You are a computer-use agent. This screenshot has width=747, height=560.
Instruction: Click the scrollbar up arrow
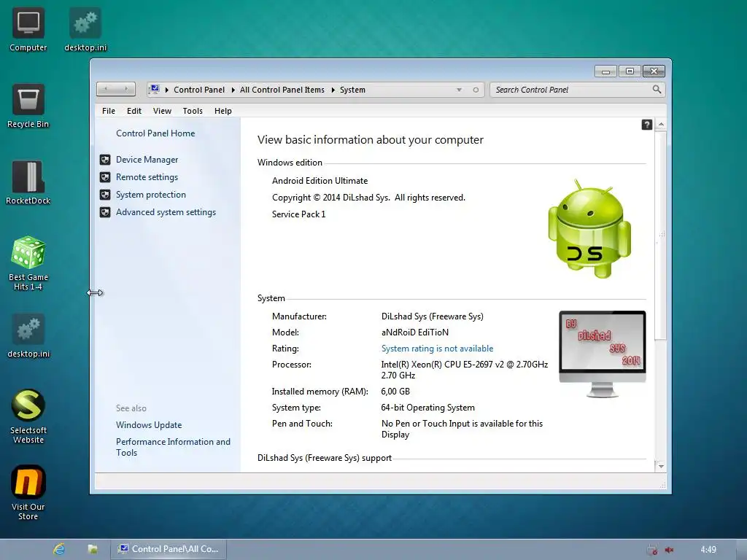click(x=661, y=124)
